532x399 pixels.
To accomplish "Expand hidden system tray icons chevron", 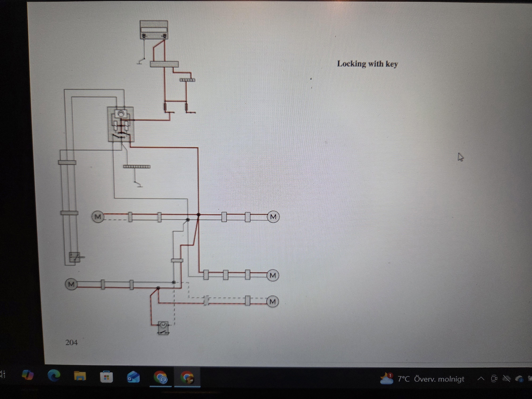I will [481, 379].
